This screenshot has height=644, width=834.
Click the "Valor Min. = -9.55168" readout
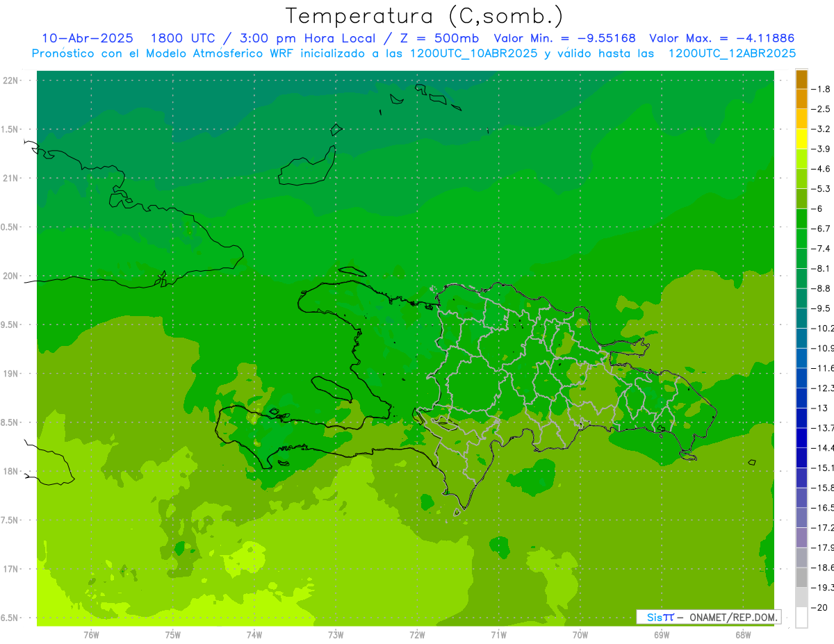click(564, 38)
